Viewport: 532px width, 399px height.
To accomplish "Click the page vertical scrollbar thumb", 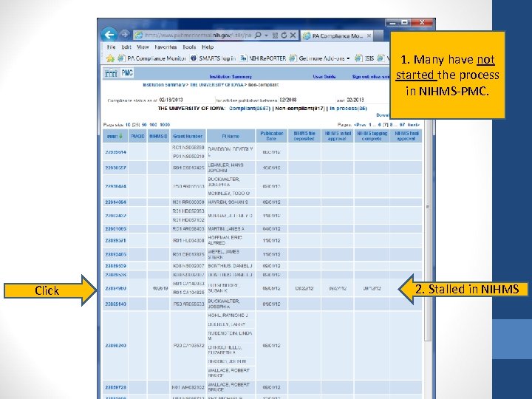I will [x=428, y=231].
